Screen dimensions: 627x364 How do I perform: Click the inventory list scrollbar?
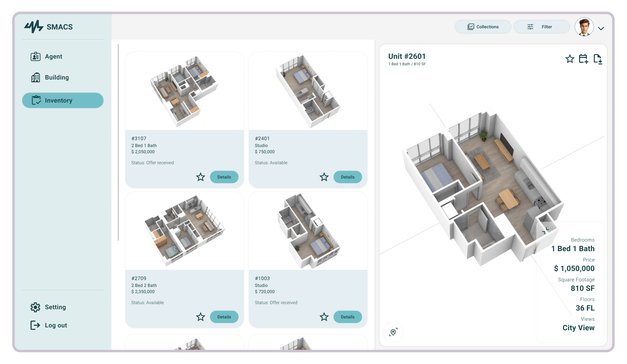pyautogui.click(x=118, y=142)
